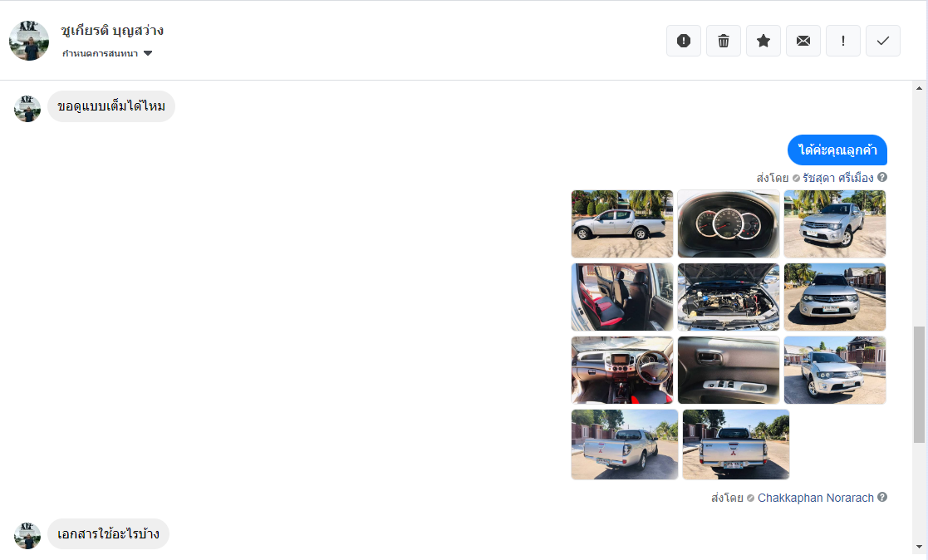The width and height of the screenshot is (928, 560).
Task: Mark conversation done with checkmark button
Action: [x=883, y=41]
